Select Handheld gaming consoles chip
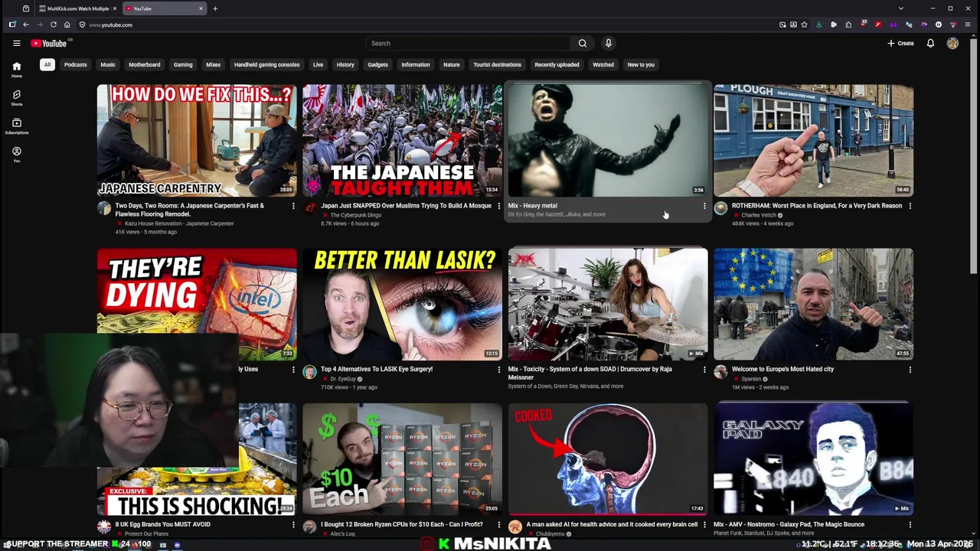Viewport: 980px width, 551px height. coord(266,64)
